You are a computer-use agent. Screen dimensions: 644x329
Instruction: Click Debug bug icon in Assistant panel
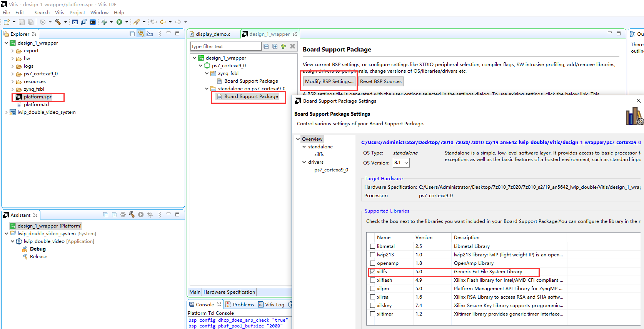(x=150, y=215)
